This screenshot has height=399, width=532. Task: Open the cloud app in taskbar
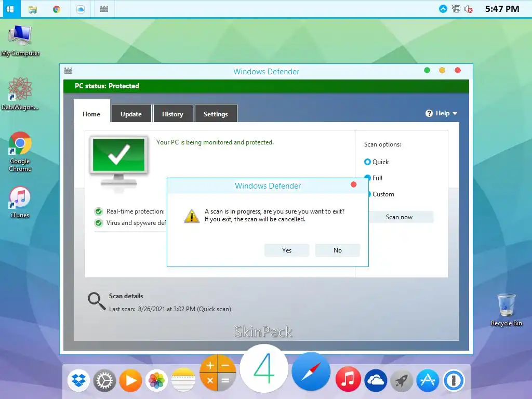tap(81, 9)
